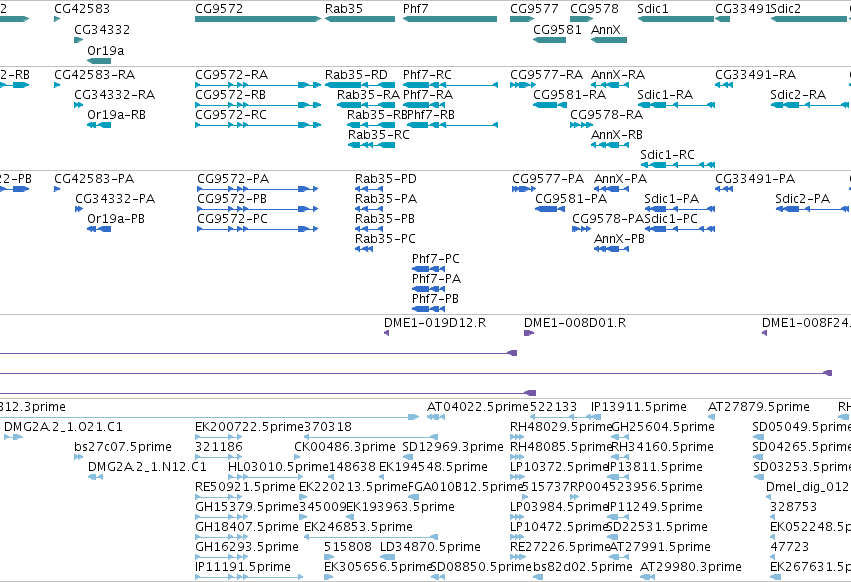
Task: Select the CG9577-RA transcript label
Action: click(547, 74)
